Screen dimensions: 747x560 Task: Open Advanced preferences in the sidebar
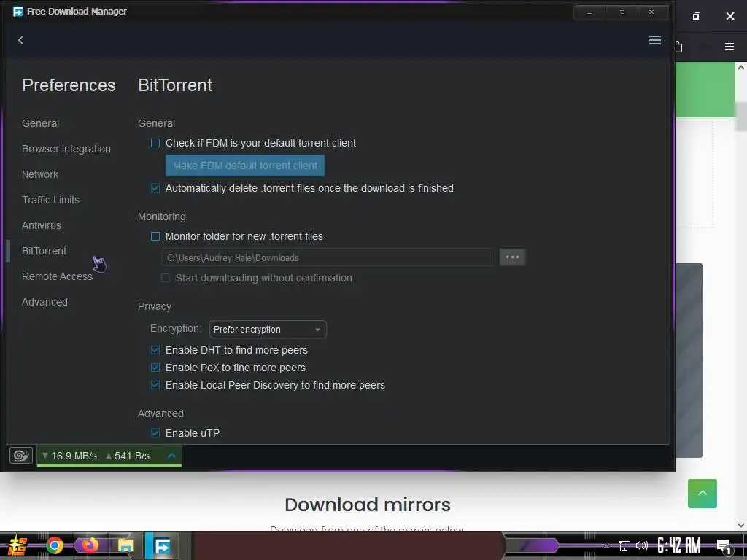click(44, 302)
